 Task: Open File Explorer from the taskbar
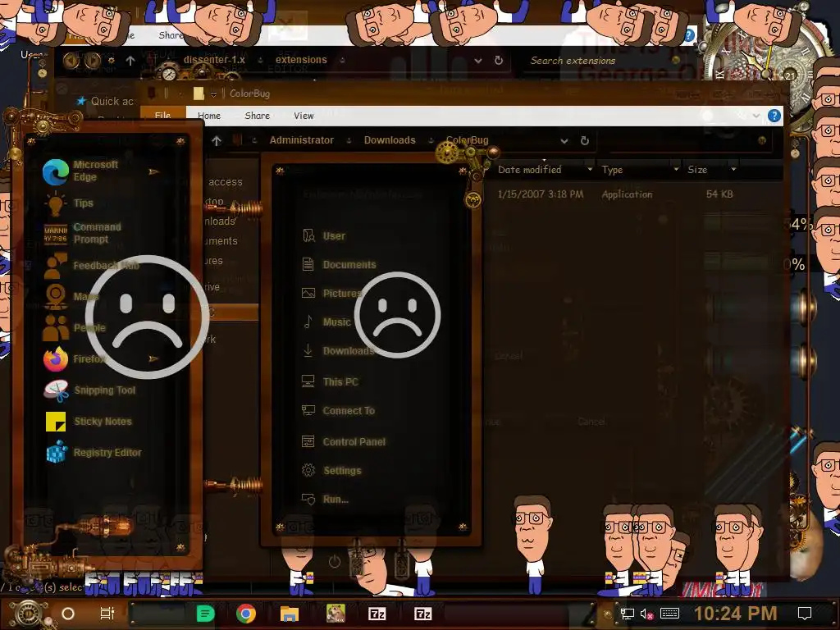click(x=290, y=614)
